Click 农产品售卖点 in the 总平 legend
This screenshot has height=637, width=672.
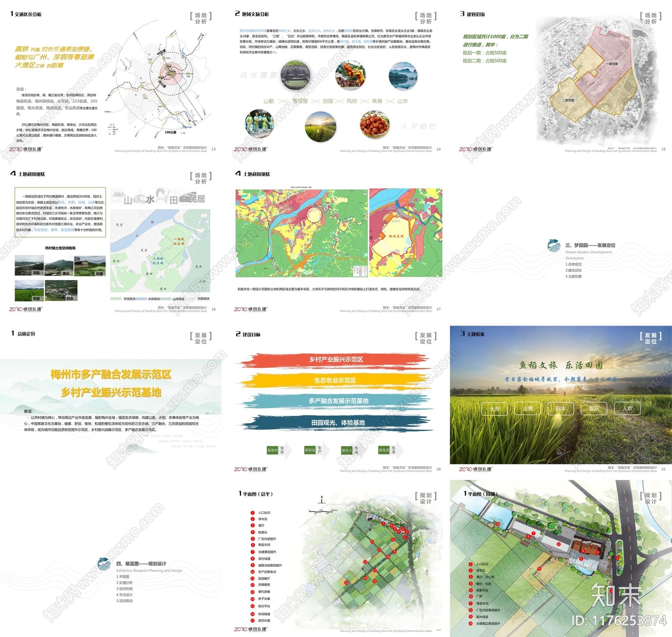267,572
